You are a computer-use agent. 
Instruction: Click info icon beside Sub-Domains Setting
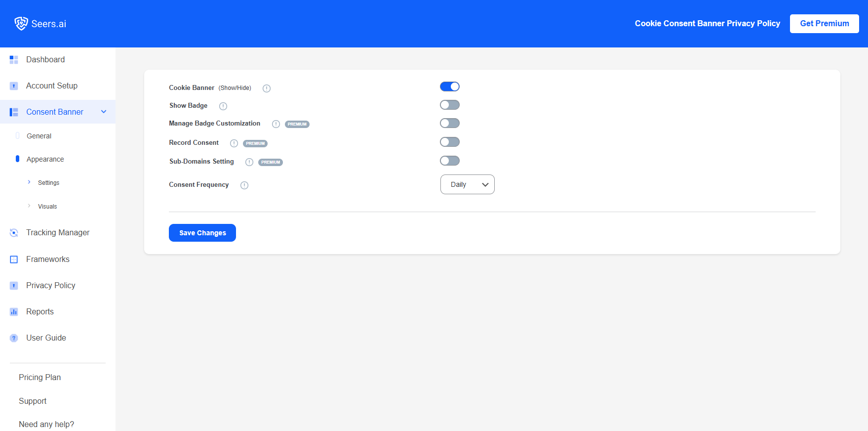click(x=249, y=162)
